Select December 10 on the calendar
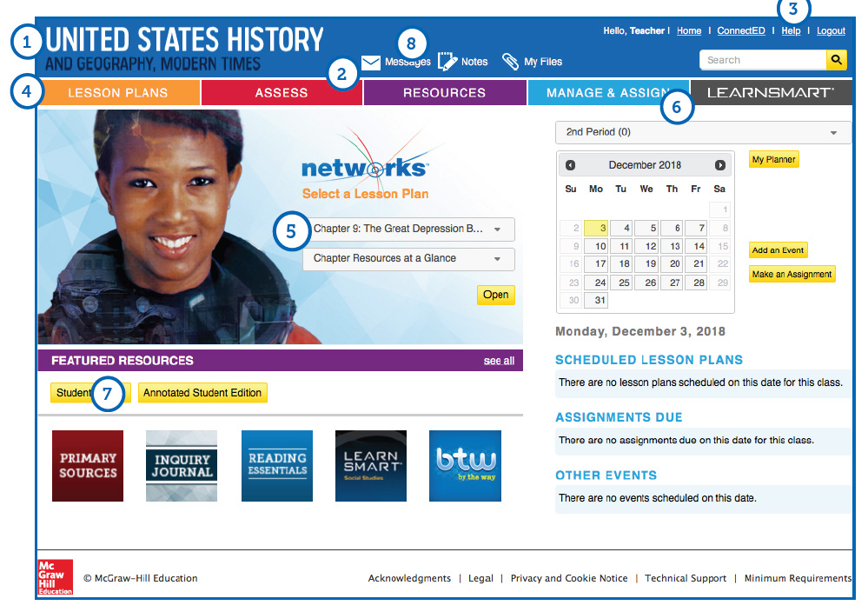This screenshot has height=612, width=868. click(x=596, y=247)
